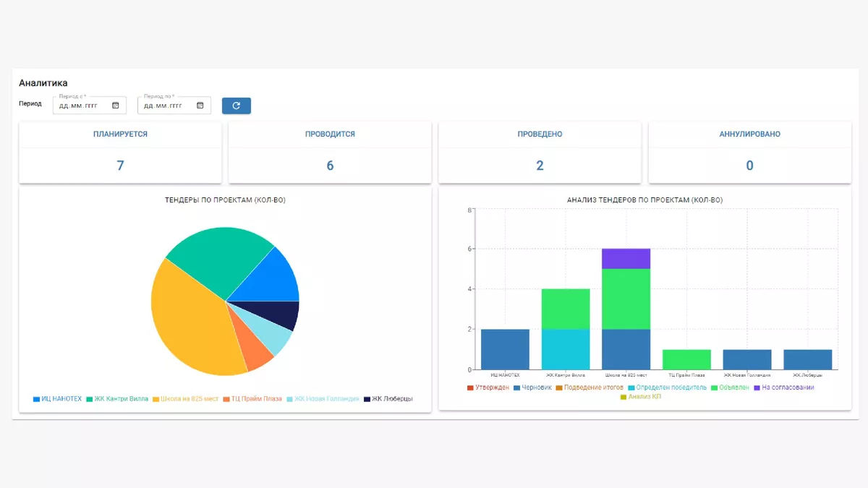Toggle Утвержден series in bar chart legend

[x=488, y=388]
